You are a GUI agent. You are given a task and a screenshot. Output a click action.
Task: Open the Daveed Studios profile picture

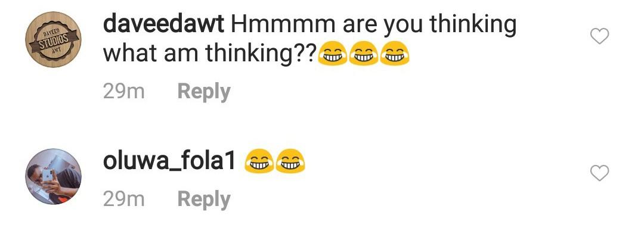point(54,39)
